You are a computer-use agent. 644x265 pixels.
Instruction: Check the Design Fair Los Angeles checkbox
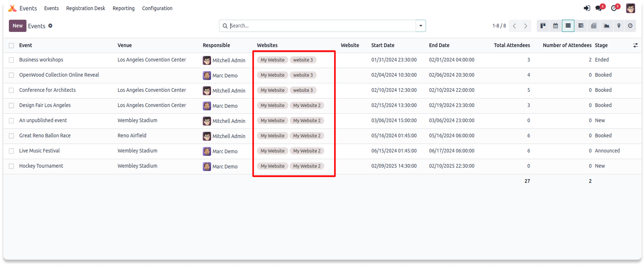11,105
